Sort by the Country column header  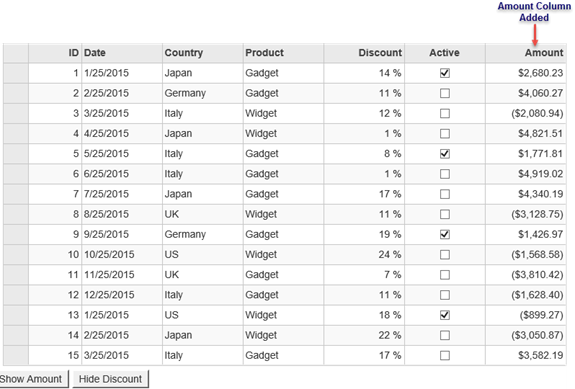tap(203, 53)
